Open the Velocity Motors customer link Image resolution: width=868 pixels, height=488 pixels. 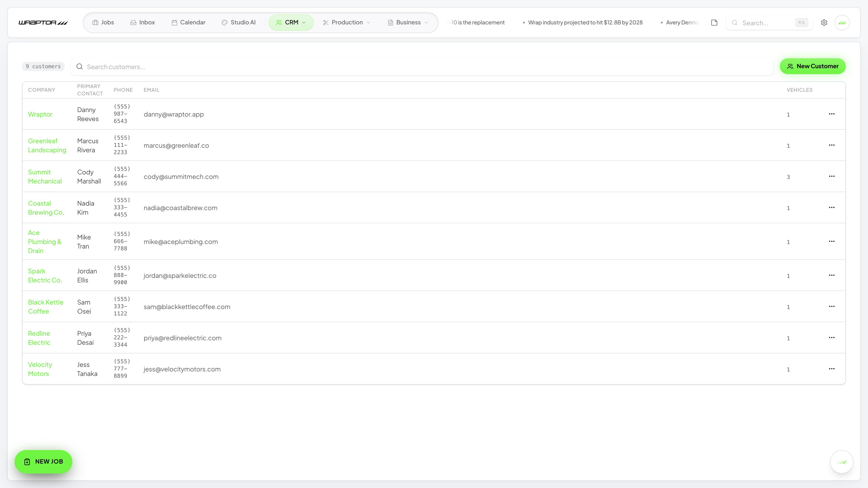pos(40,369)
